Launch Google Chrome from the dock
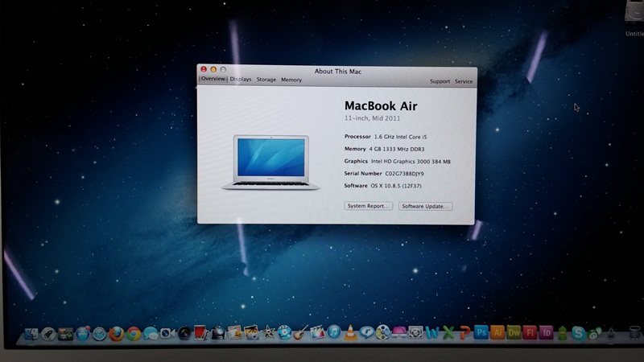 134,334
